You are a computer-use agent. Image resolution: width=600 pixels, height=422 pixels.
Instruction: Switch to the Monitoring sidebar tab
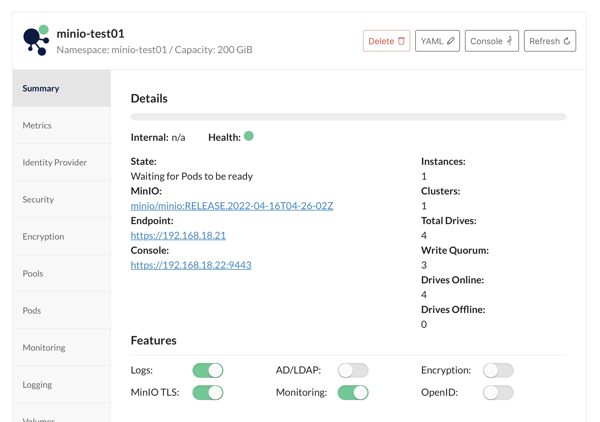click(62, 347)
